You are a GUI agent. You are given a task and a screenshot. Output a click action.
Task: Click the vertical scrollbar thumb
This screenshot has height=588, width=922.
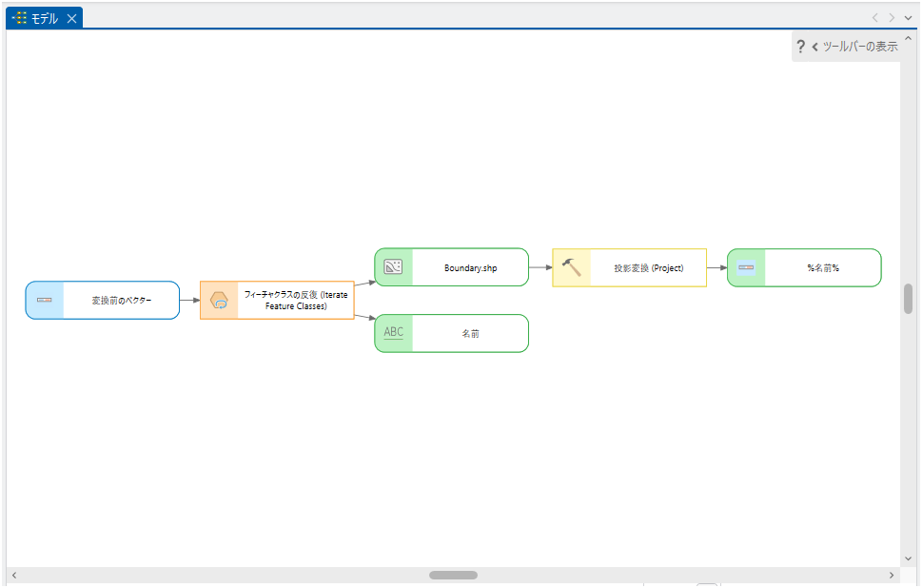point(908,299)
